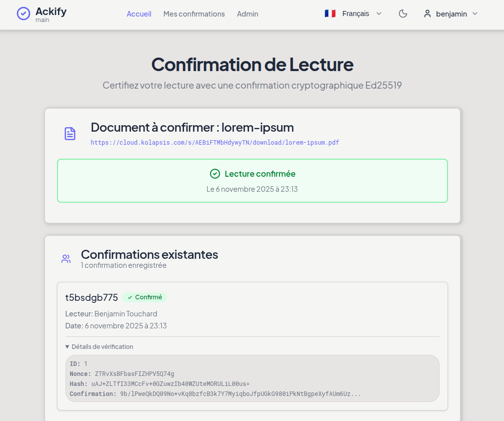Toggle dark mode with moon icon

pyautogui.click(x=403, y=14)
